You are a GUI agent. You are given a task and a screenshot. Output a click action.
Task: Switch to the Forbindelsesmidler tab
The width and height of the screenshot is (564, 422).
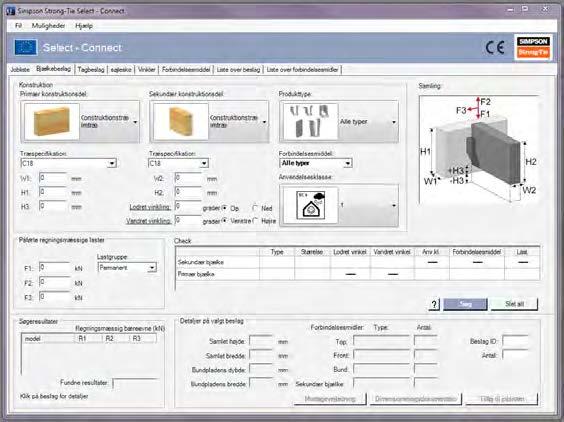click(x=186, y=70)
